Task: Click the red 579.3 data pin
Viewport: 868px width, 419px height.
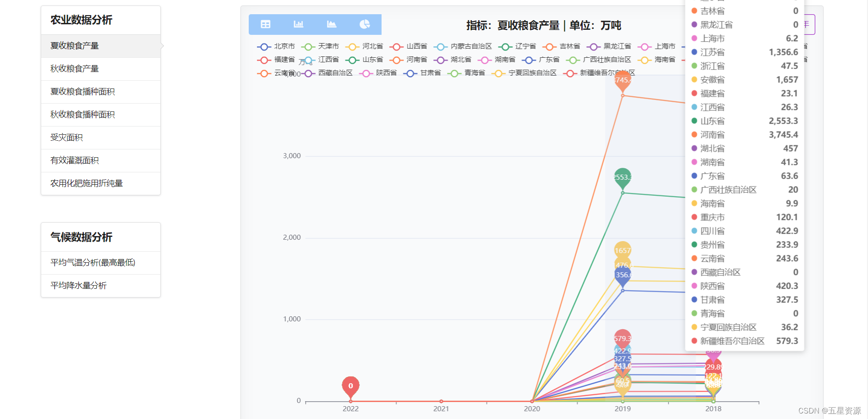Action: [x=622, y=339]
